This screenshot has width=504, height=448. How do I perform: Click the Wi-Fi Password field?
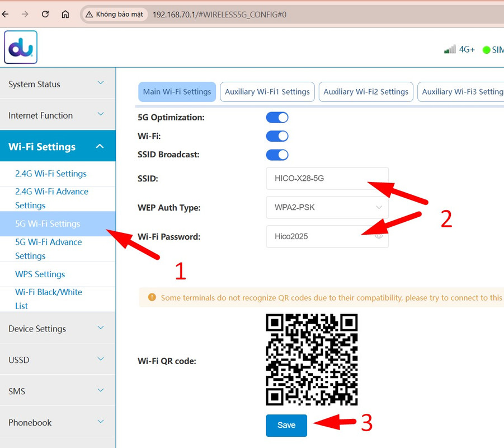pos(327,236)
